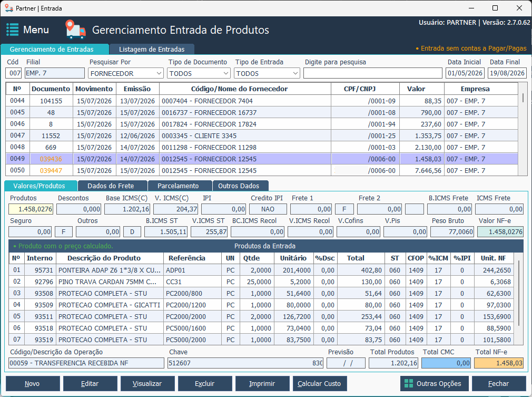
Task: Open the Menu hamburger icon
Action: point(13,30)
